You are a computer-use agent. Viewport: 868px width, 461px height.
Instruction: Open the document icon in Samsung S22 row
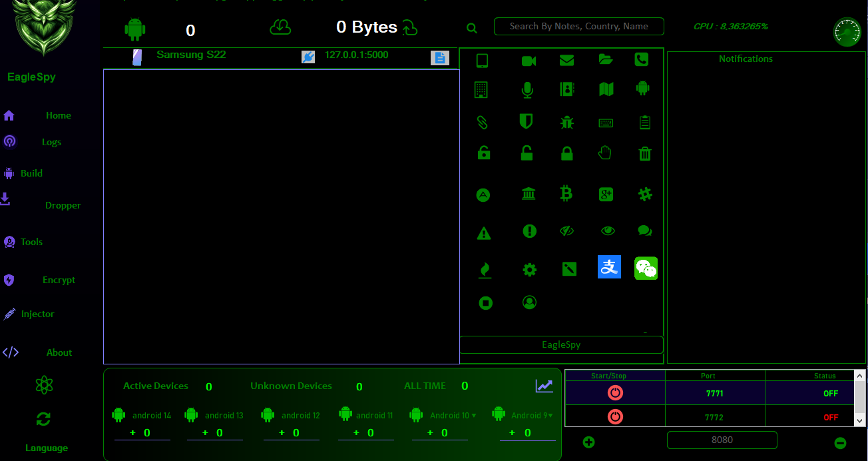click(x=439, y=58)
